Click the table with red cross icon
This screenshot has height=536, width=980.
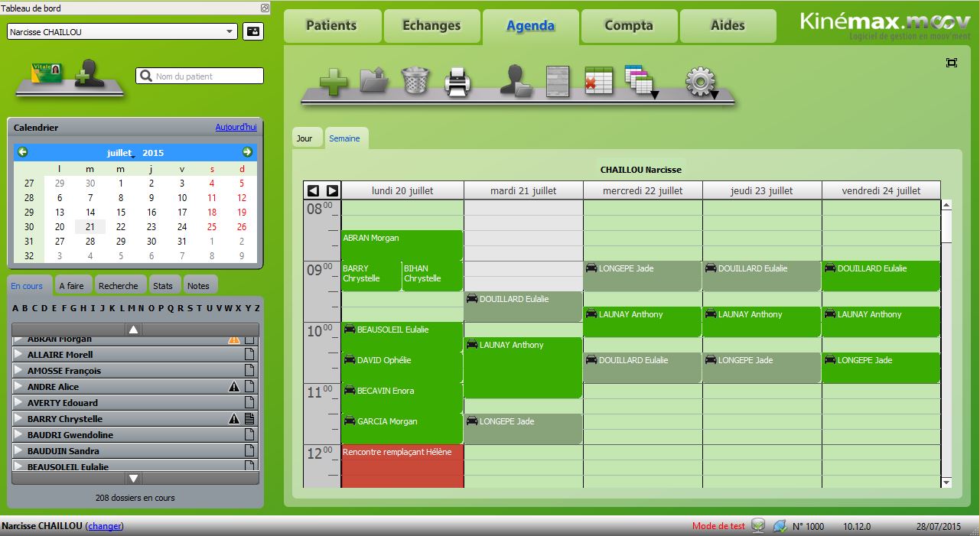pos(599,80)
